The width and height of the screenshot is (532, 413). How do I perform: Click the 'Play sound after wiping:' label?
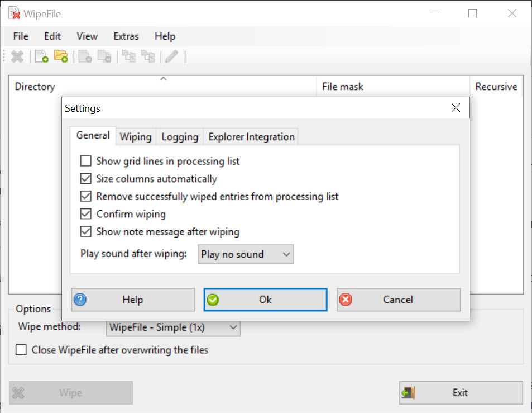pos(133,254)
